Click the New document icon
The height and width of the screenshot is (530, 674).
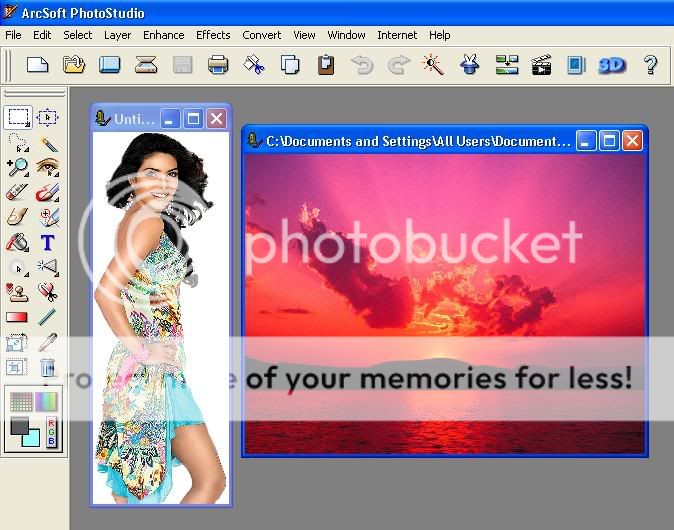click(x=37, y=65)
